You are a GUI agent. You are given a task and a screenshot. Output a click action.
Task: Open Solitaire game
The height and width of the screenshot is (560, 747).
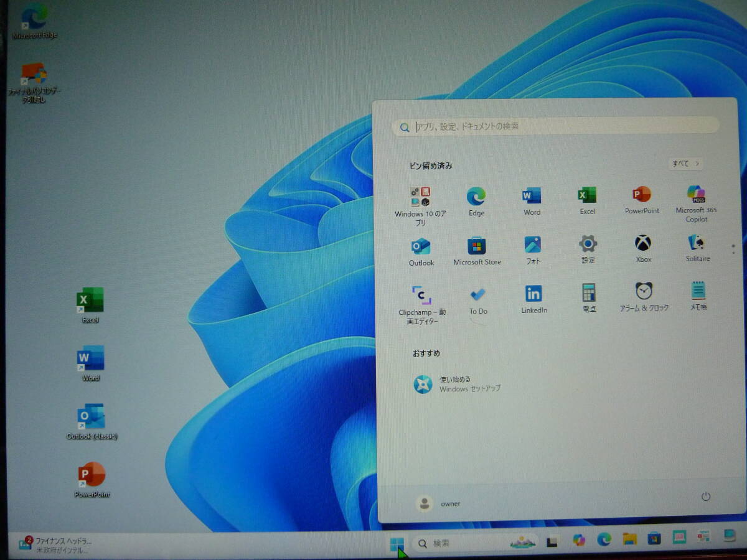pos(697,248)
